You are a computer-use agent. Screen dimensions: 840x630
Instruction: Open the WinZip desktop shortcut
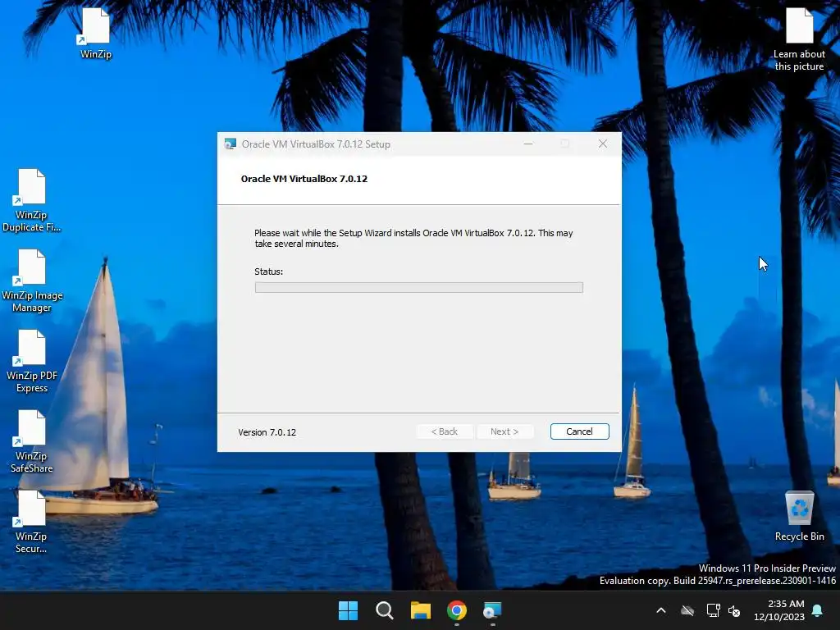click(95, 34)
